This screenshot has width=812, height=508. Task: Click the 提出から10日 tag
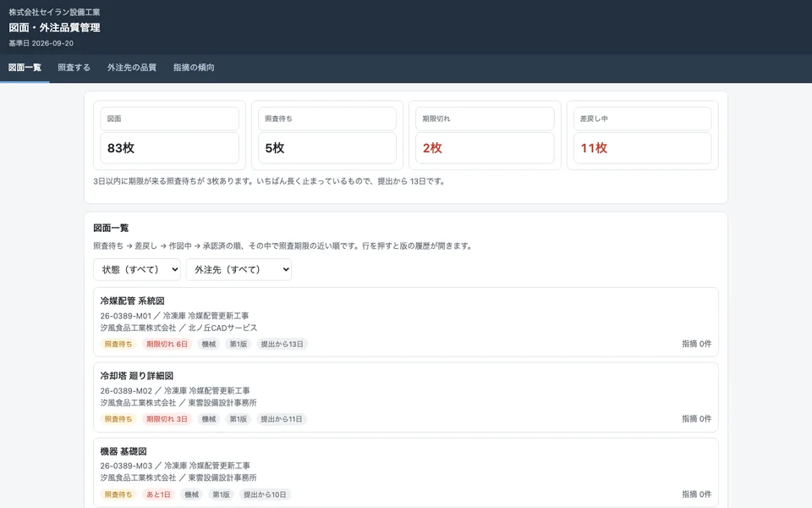click(265, 494)
